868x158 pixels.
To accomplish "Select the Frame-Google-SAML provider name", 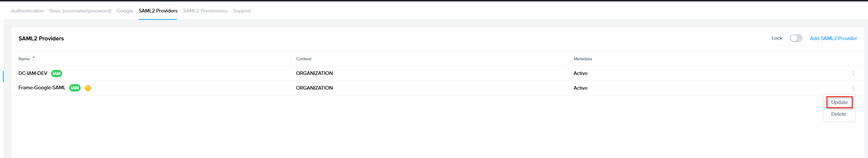I will (42, 88).
